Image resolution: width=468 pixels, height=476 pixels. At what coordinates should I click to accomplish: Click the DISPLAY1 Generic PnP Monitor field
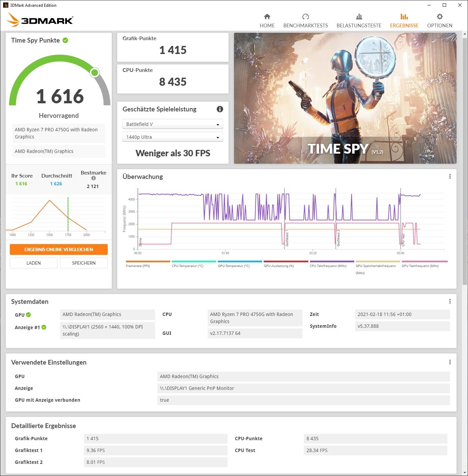tap(304, 388)
